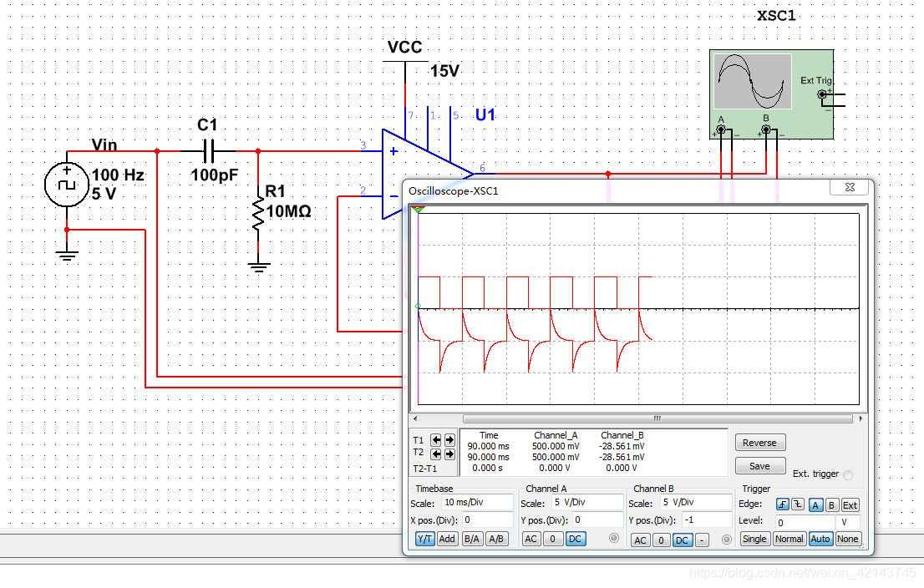Viewport: 924px width, 588px height.
Task: Click oscilloscope scrollbar right arrow
Action: point(861,419)
